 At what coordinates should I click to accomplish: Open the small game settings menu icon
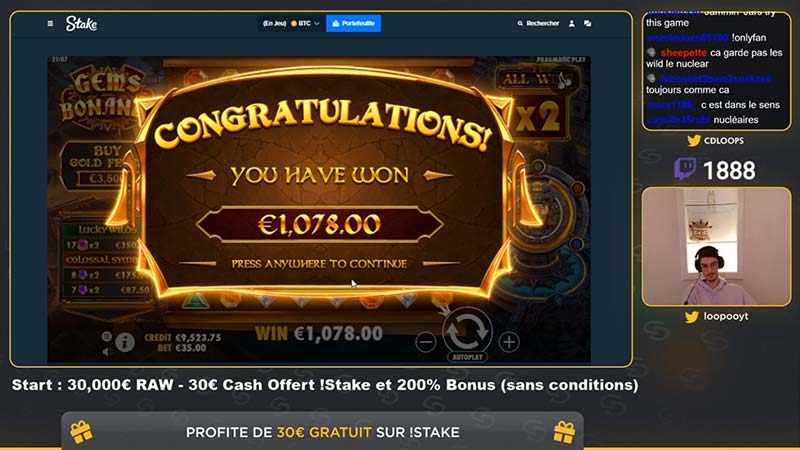[x=106, y=336]
